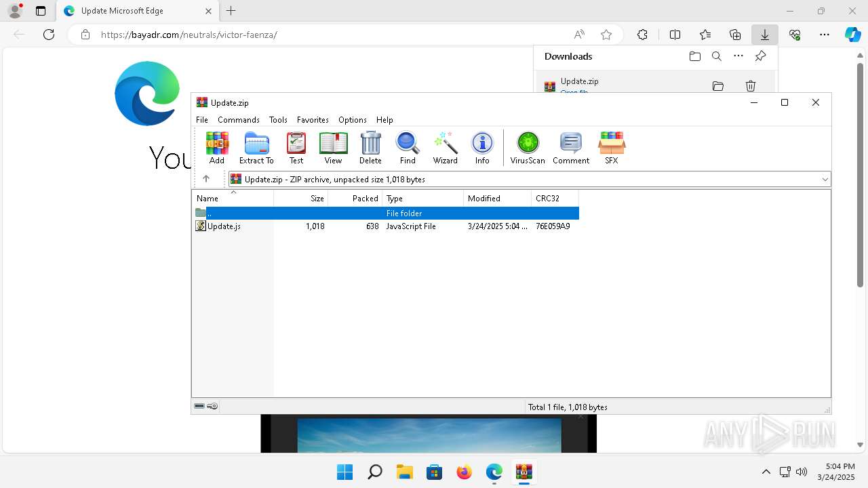Open the Windows Start menu

[x=344, y=472]
